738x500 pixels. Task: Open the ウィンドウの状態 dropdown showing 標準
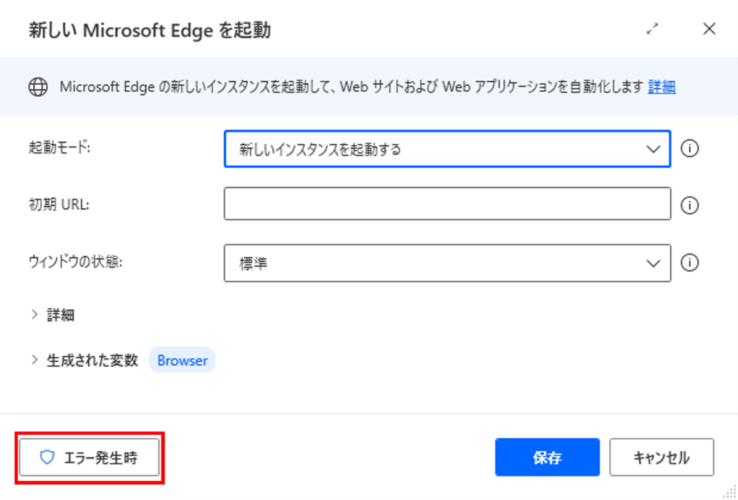click(x=447, y=263)
